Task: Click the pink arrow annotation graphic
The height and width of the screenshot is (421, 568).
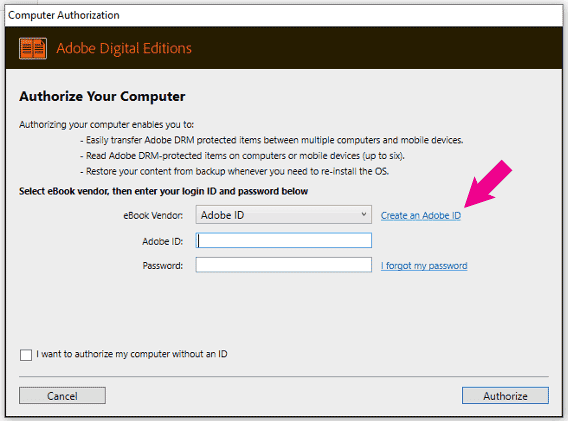Action: pos(488,184)
